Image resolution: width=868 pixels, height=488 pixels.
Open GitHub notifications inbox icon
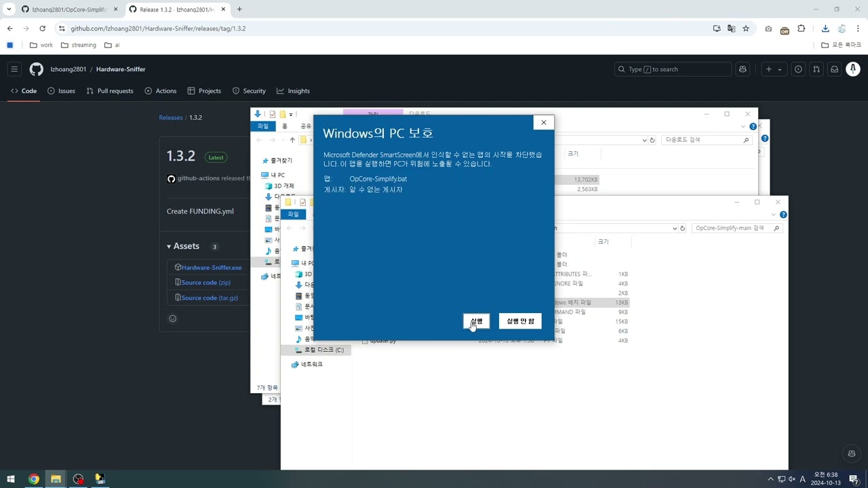pos(835,69)
